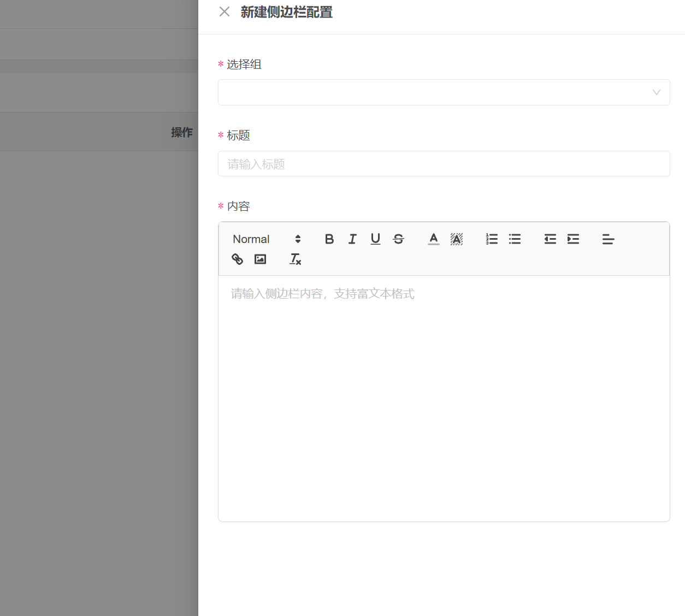This screenshot has height=616, width=685.
Task: Apply strikethrough formatting
Action: click(x=398, y=239)
